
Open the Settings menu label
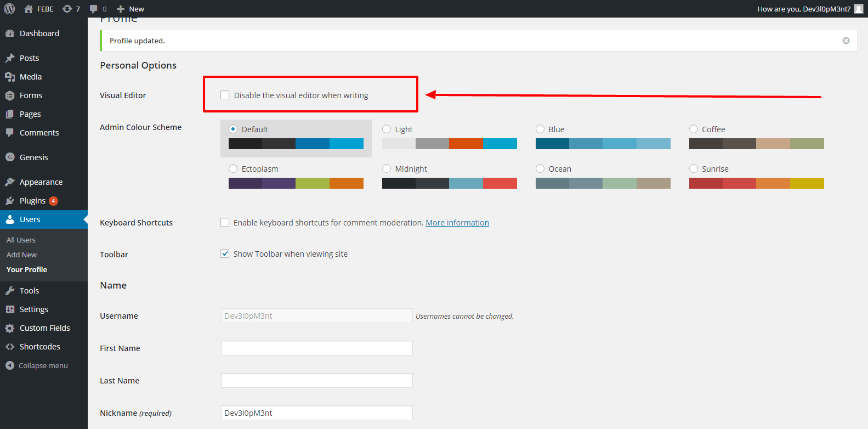(34, 309)
